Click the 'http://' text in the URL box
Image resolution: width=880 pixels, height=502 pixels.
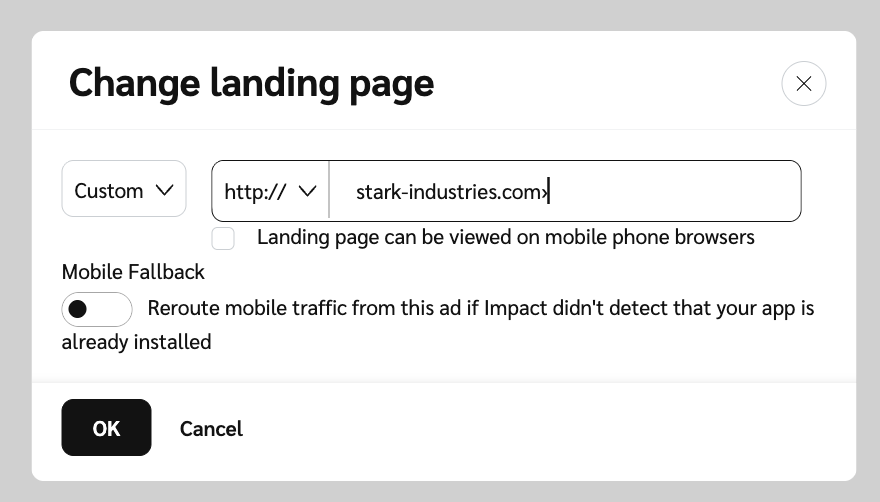tap(255, 191)
